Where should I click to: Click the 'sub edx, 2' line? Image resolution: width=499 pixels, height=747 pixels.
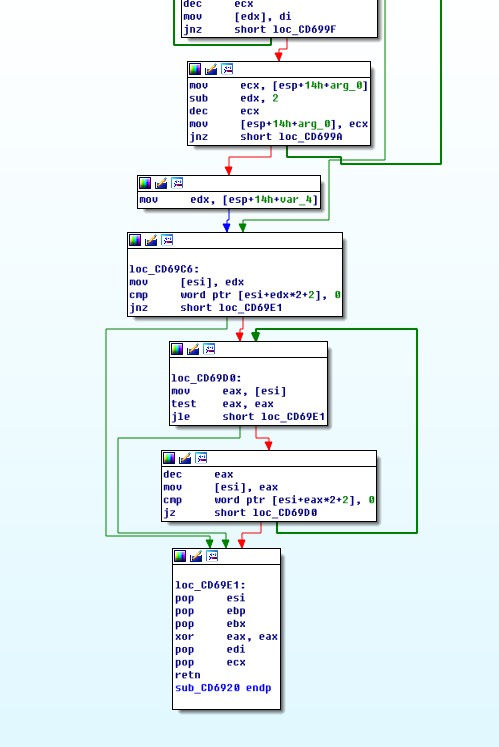[234, 99]
